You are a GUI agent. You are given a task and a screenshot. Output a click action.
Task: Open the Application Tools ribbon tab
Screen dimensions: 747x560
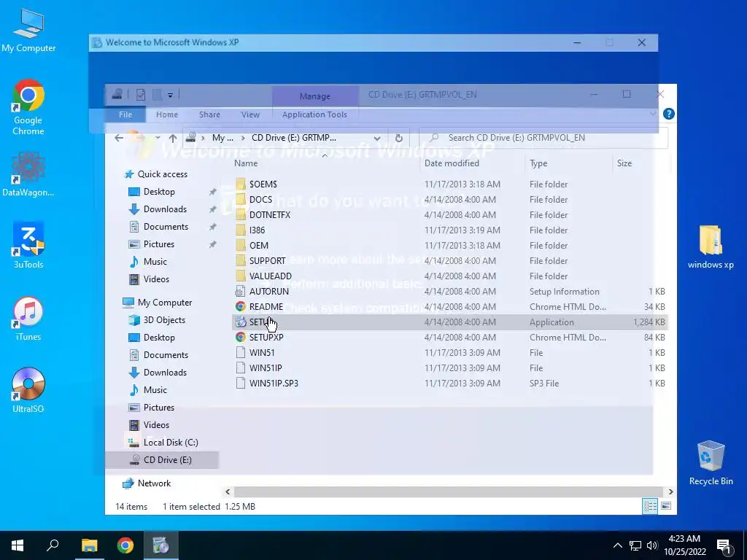coord(314,114)
